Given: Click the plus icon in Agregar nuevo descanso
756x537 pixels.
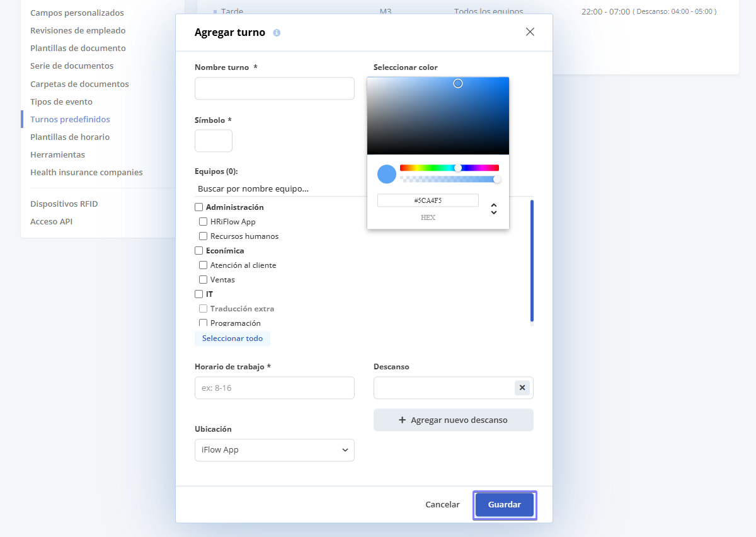Looking at the screenshot, I should pos(403,420).
